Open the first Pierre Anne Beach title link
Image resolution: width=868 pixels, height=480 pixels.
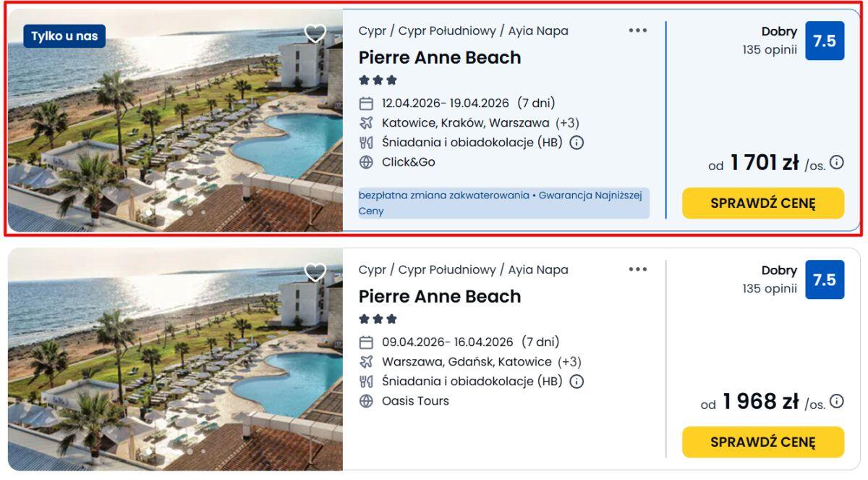click(440, 58)
